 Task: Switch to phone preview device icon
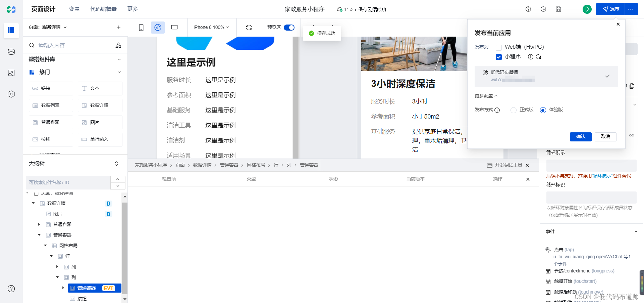tap(141, 28)
